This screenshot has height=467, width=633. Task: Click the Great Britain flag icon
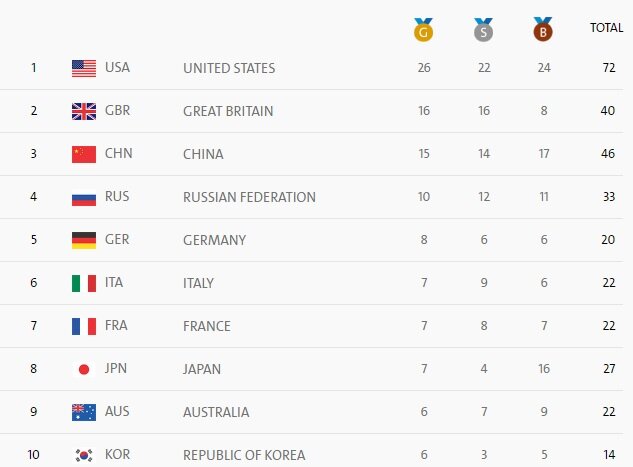pyautogui.click(x=84, y=111)
